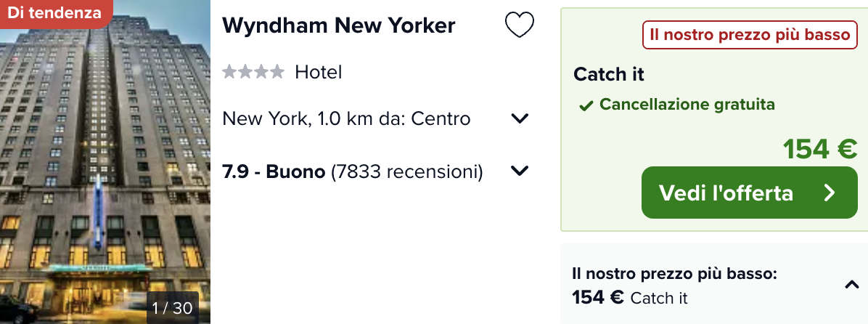Screen dimensions: 868x324
Task: Click the green 154 € price
Action: [x=820, y=148]
